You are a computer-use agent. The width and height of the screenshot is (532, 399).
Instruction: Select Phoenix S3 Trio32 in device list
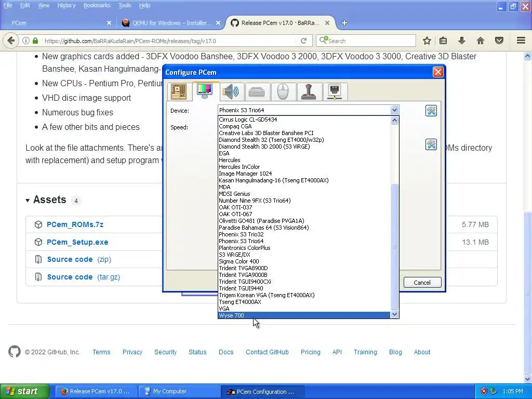coord(304,234)
